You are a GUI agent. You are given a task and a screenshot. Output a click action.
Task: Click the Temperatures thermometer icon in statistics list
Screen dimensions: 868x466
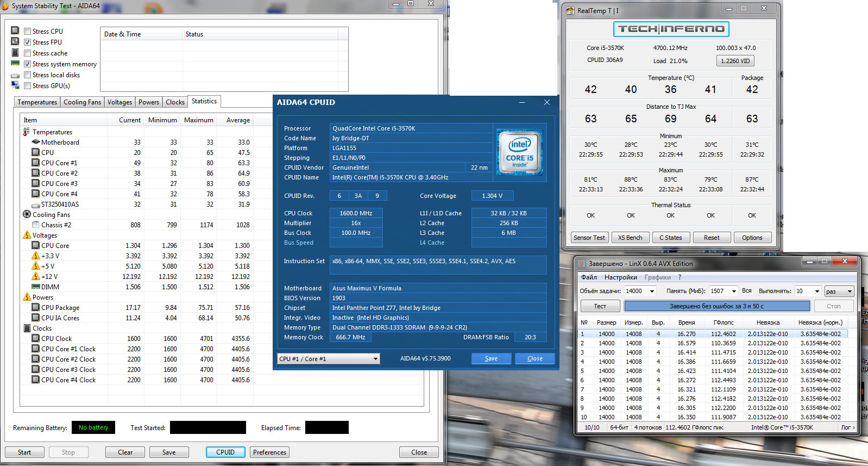pos(27,132)
